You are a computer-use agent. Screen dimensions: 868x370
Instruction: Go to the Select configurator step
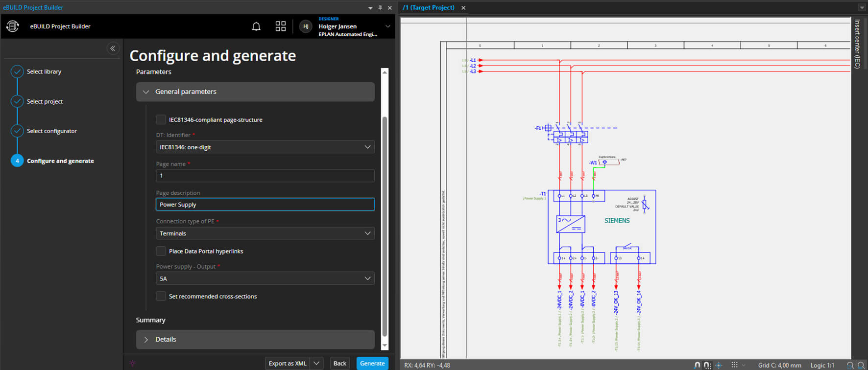coord(51,131)
